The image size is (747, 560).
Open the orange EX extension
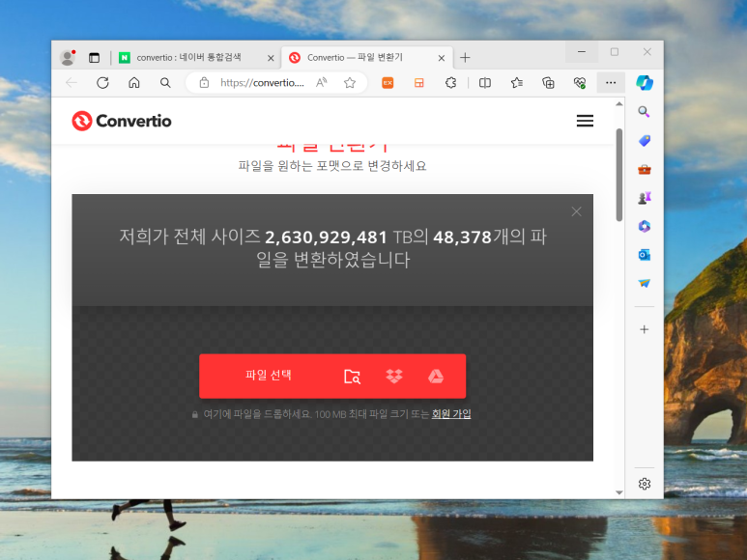click(x=388, y=83)
